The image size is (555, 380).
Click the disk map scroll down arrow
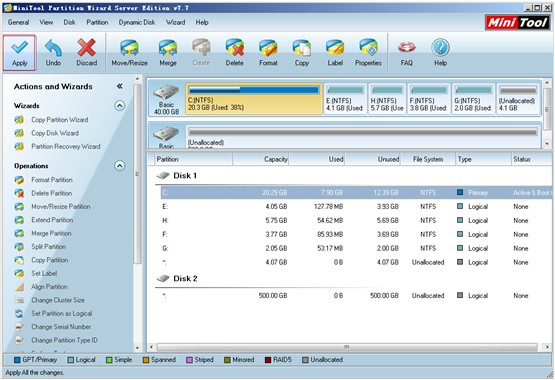tap(548, 144)
